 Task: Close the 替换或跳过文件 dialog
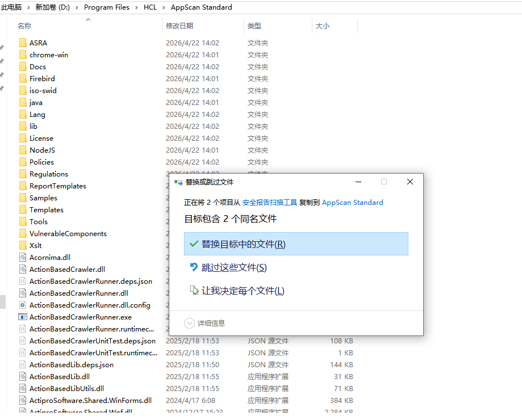tap(410, 182)
